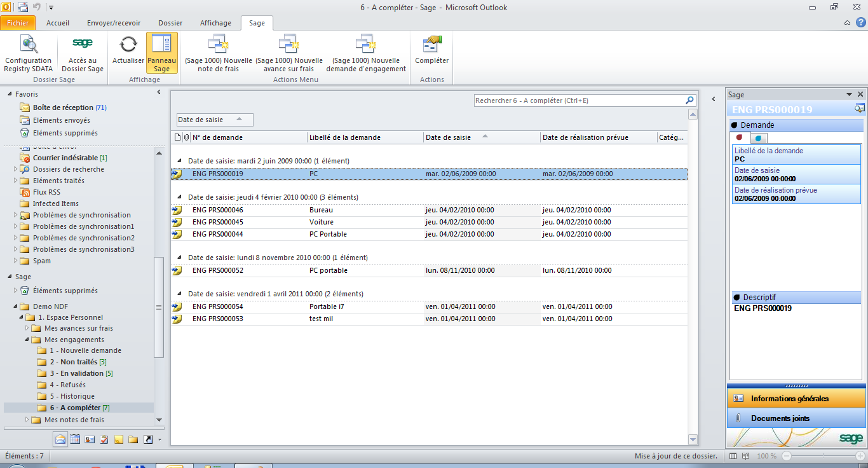Click the zoom slider in status bar
This screenshot has height=468, width=868.
click(822, 456)
